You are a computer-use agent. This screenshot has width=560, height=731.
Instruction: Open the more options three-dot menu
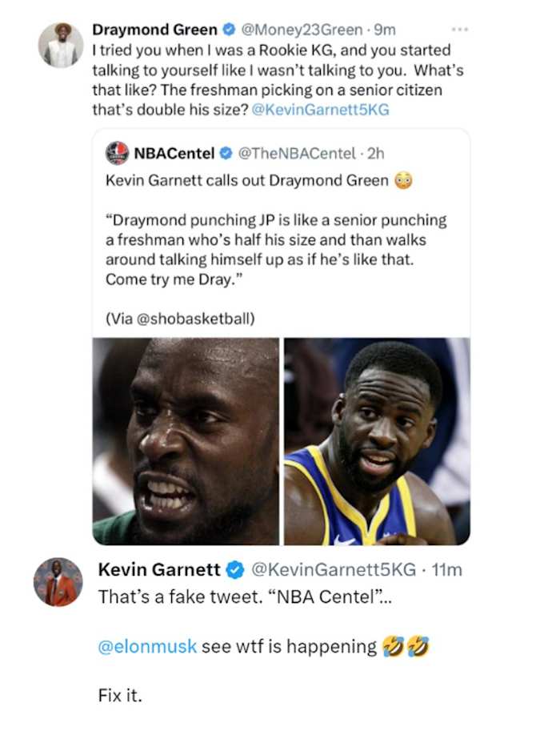click(x=460, y=30)
